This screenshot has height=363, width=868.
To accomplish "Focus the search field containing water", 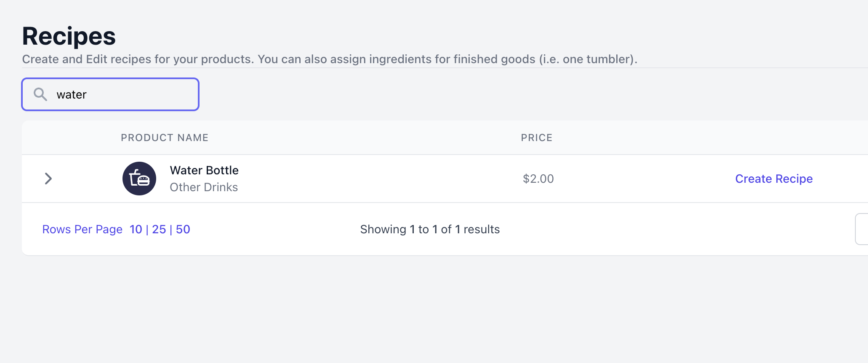I will (110, 94).
